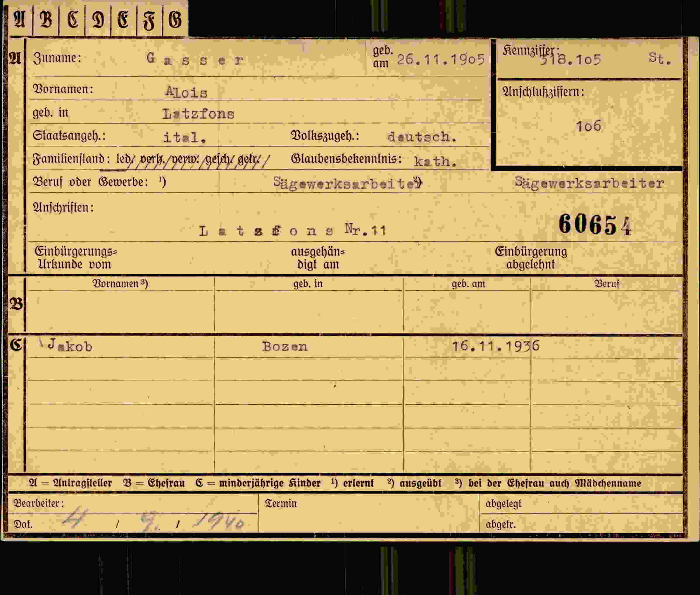Viewport: 700px width, 595px height.
Task: Click the 'Einbürgerung abgelehnt' label
Action: pyautogui.click(x=531, y=257)
